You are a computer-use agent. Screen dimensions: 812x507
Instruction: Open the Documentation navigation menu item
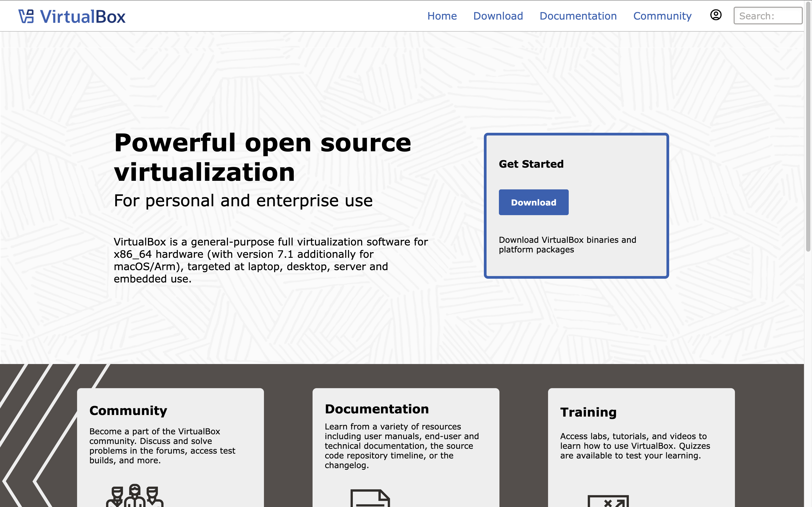pyautogui.click(x=578, y=16)
